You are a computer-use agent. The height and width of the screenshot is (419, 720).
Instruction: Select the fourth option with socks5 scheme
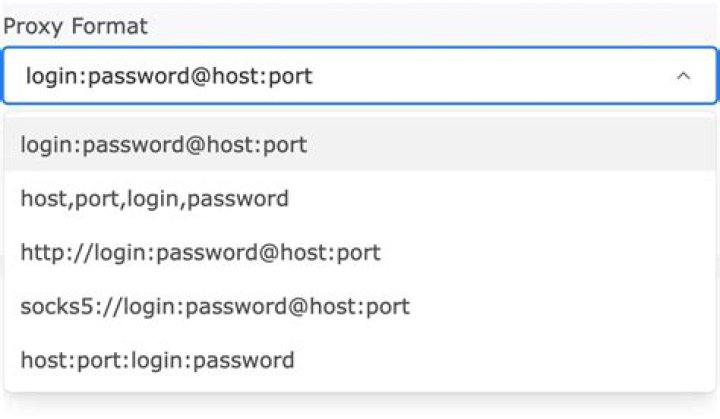tap(360, 306)
